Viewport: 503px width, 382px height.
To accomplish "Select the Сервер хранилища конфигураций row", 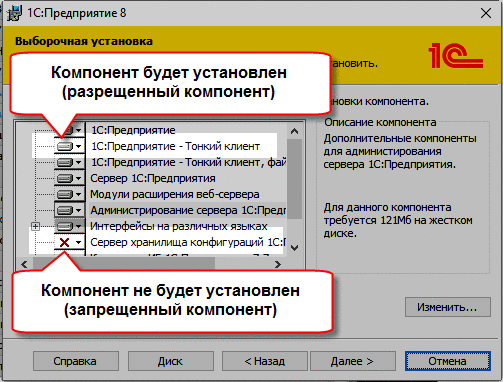I will click(188, 242).
